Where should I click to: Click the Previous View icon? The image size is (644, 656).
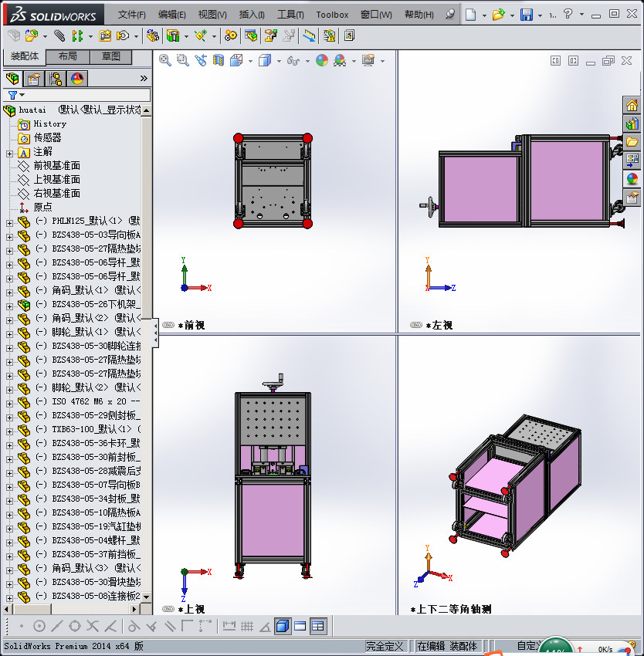201,61
